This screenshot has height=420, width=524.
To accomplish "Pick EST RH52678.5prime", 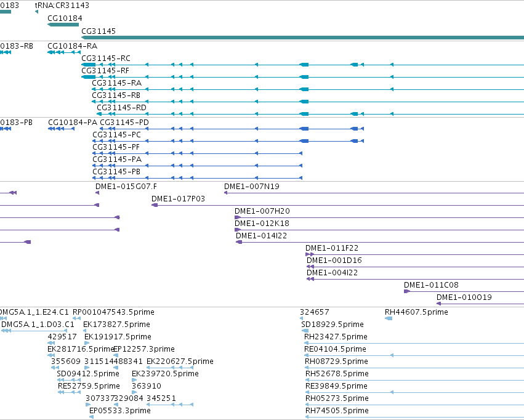I will click(x=337, y=374).
